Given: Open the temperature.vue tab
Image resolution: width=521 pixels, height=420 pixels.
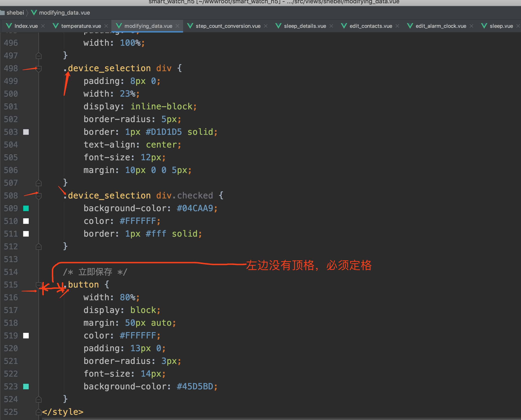Looking at the screenshot, I should (81, 26).
